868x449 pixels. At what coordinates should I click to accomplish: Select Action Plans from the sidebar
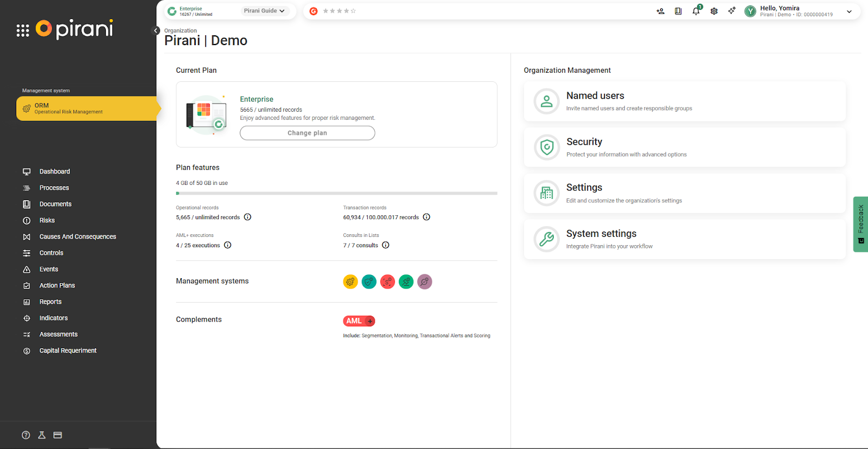(57, 285)
